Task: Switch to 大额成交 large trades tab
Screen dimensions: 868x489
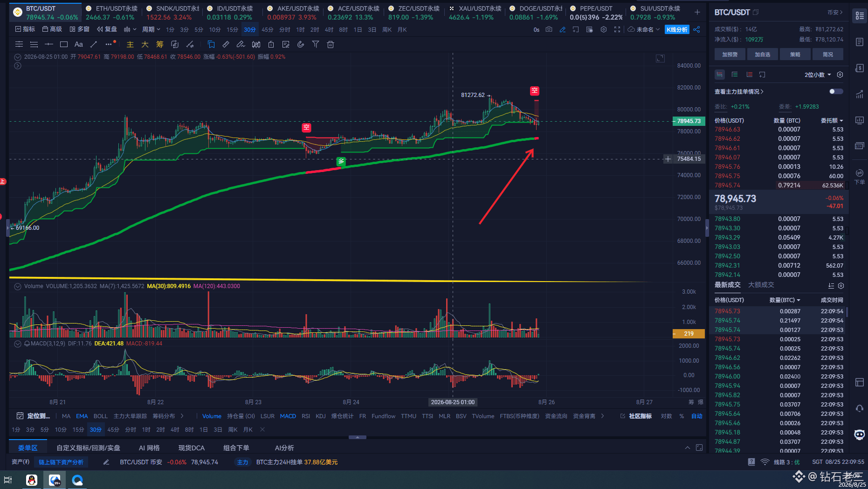Action: tap(761, 285)
